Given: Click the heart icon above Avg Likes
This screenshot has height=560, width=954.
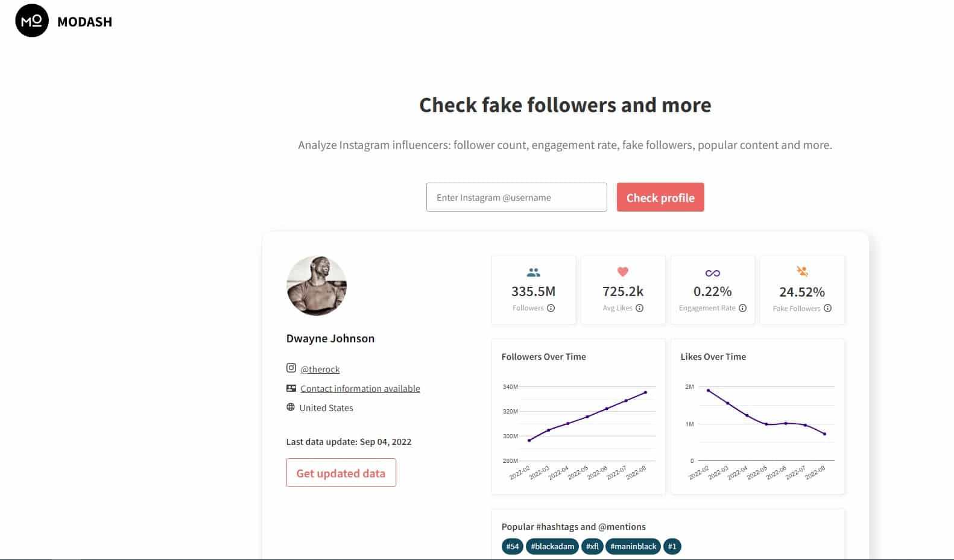Looking at the screenshot, I should click(622, 272).
